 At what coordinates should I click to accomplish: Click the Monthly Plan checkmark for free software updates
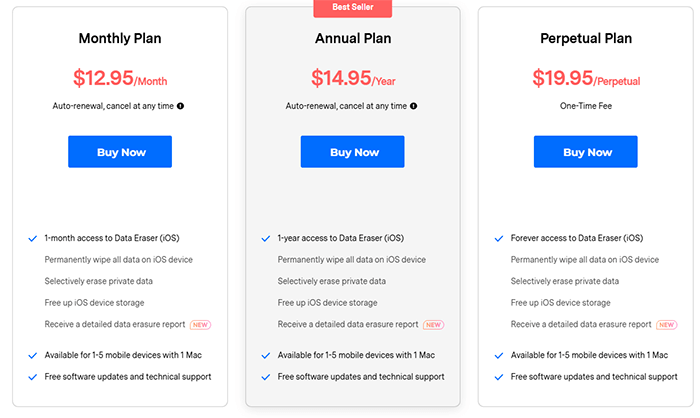pos(33,377)
